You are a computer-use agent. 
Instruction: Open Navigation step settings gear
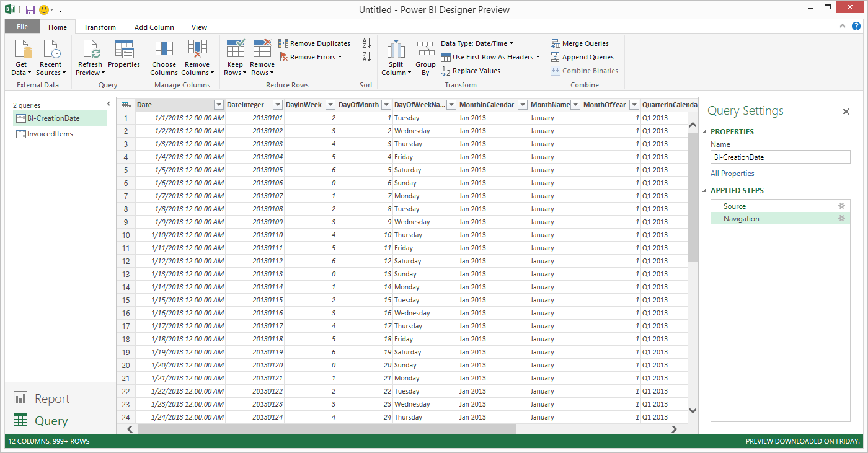(x=841, y=218)
